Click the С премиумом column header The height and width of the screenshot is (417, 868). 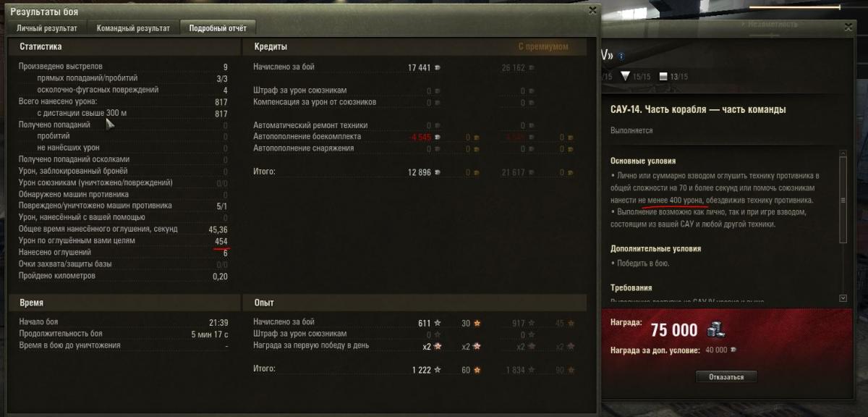543,46
